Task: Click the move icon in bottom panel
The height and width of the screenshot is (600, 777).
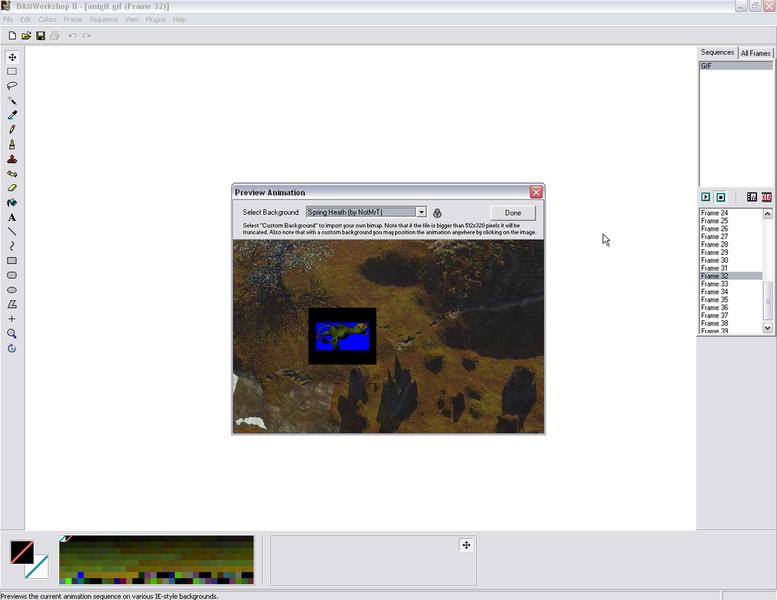Action: click(466, 545)
